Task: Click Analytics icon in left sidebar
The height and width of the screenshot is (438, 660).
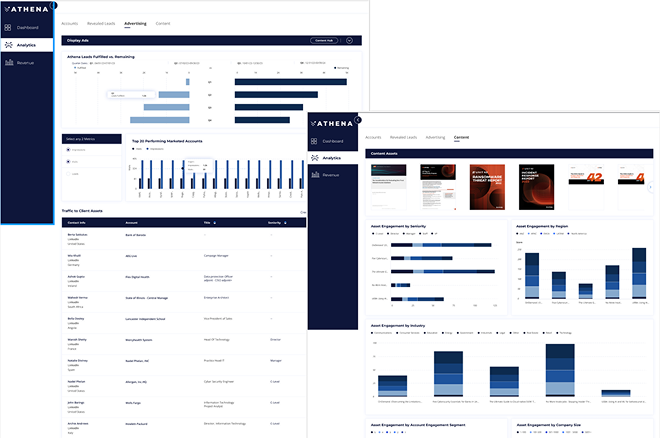Action: (x=9, y=45)
